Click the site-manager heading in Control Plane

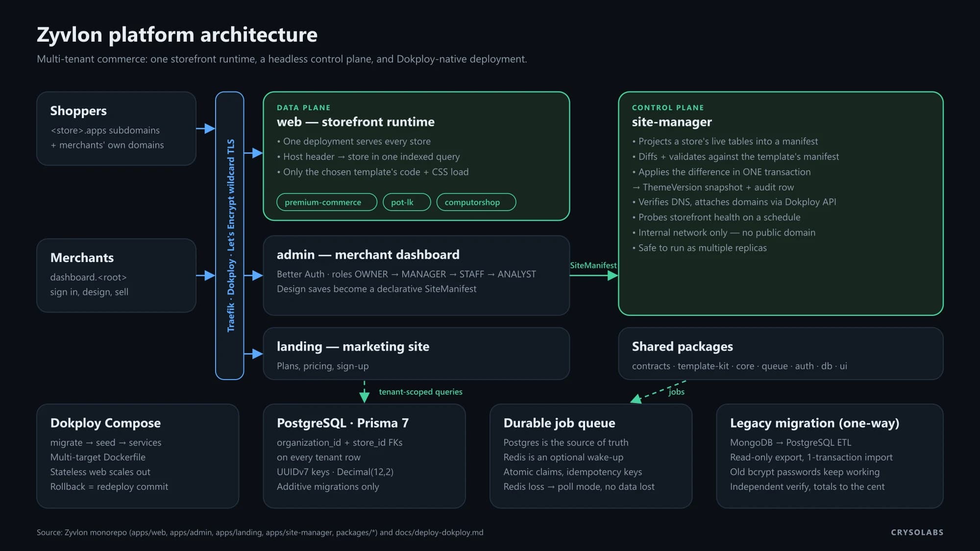pyautogui.click(x=672, y=122)
